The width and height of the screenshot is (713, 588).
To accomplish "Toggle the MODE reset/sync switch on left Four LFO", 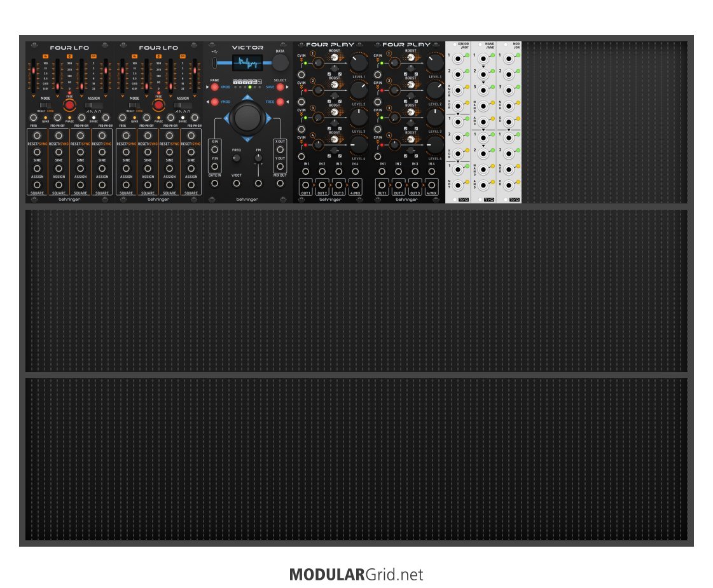I will pyautogui.click(x=45, y=105).
